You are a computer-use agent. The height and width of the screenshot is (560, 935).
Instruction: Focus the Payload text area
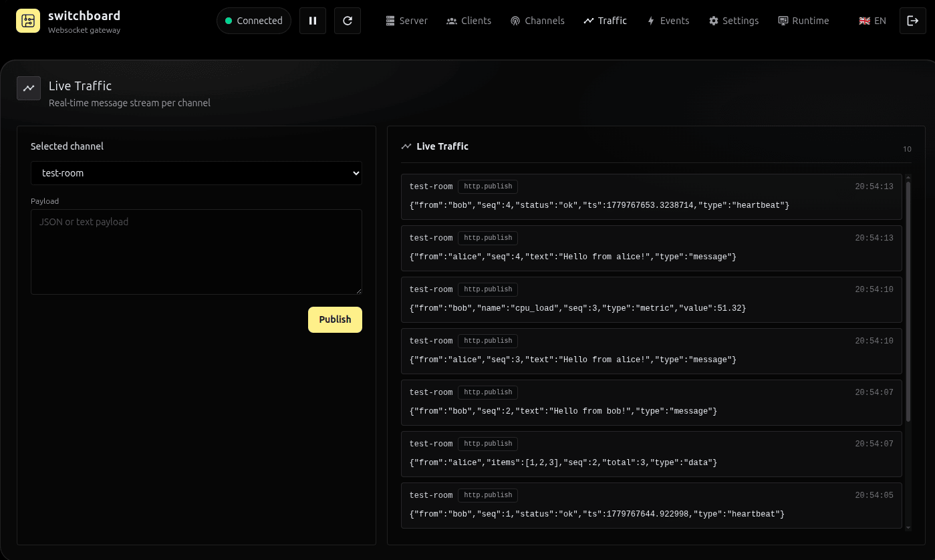coord(196,252)
